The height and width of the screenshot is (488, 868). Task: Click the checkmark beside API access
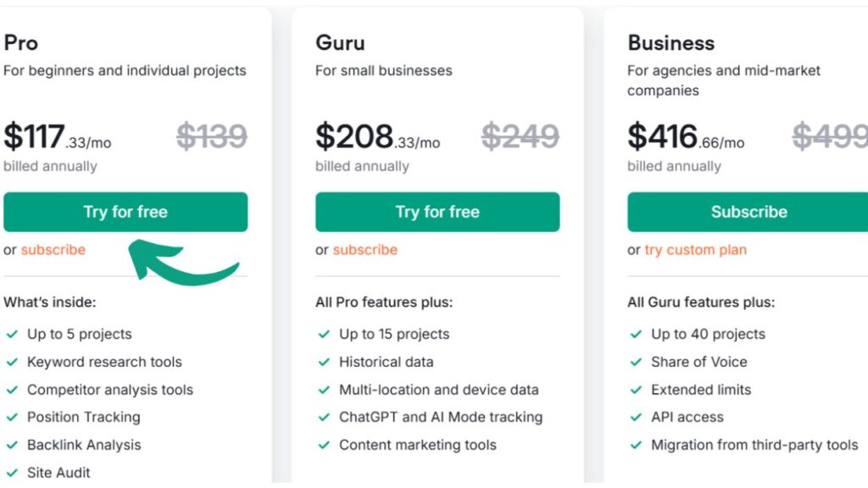point(637,417)
